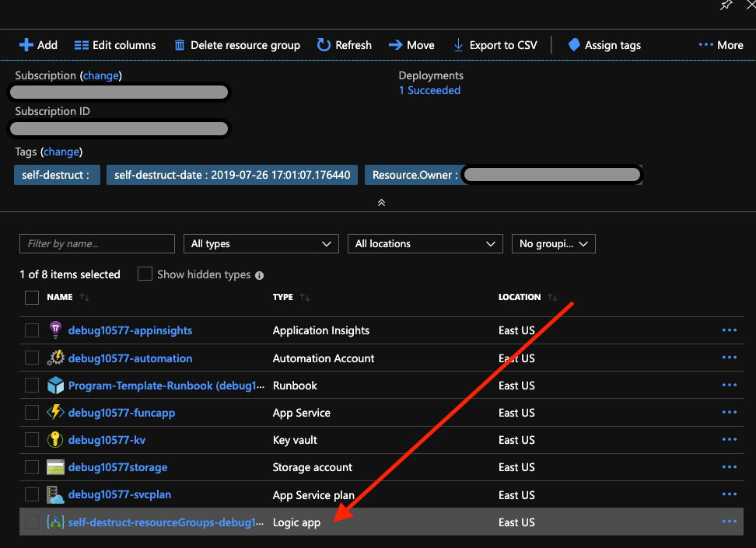Click the Add plus icon
This screenshot has width=756, height=548.
(26, 45)
